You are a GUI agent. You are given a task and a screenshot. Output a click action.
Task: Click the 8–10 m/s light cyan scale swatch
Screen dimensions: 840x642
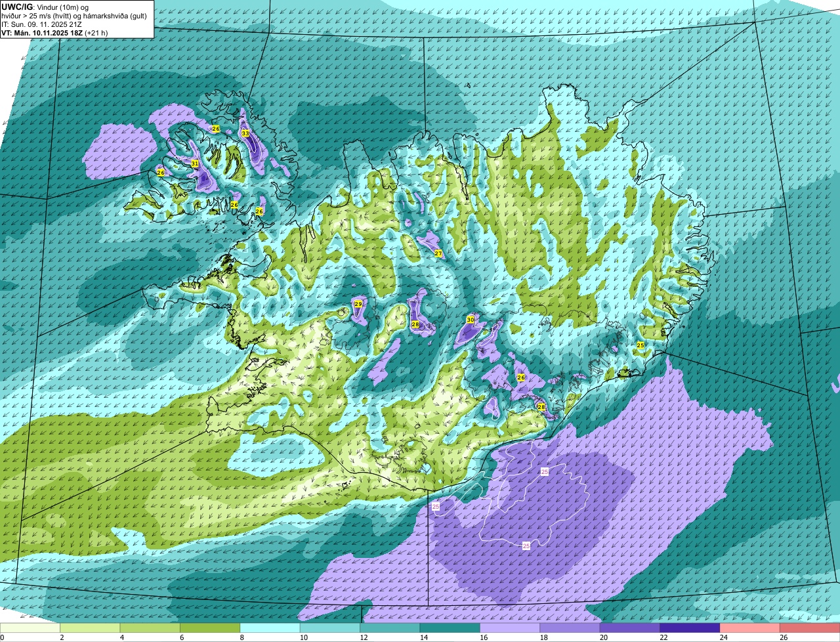pyautogui.click(x=270, y=628)
